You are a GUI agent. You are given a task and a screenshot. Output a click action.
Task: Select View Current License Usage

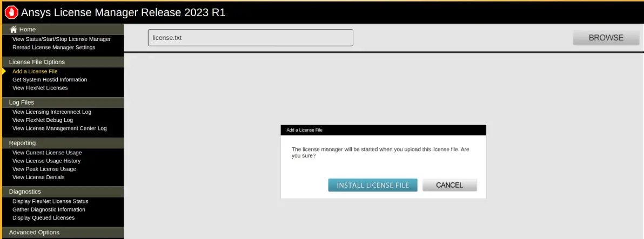(x=47, y=153)
